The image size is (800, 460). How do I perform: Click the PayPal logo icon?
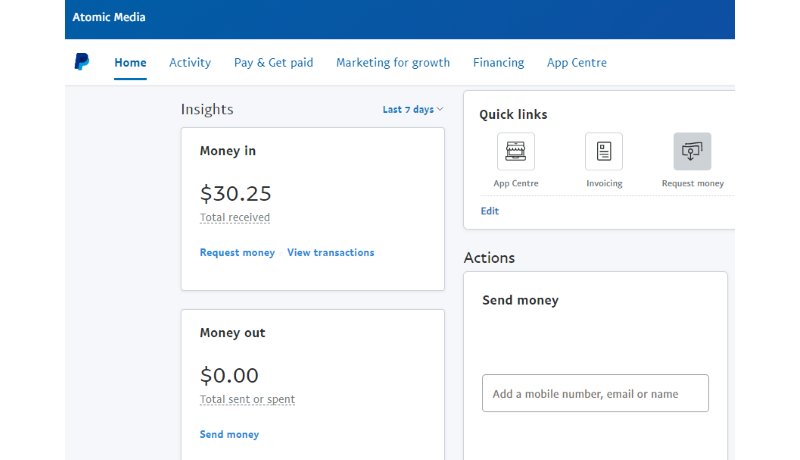point(82,62)
